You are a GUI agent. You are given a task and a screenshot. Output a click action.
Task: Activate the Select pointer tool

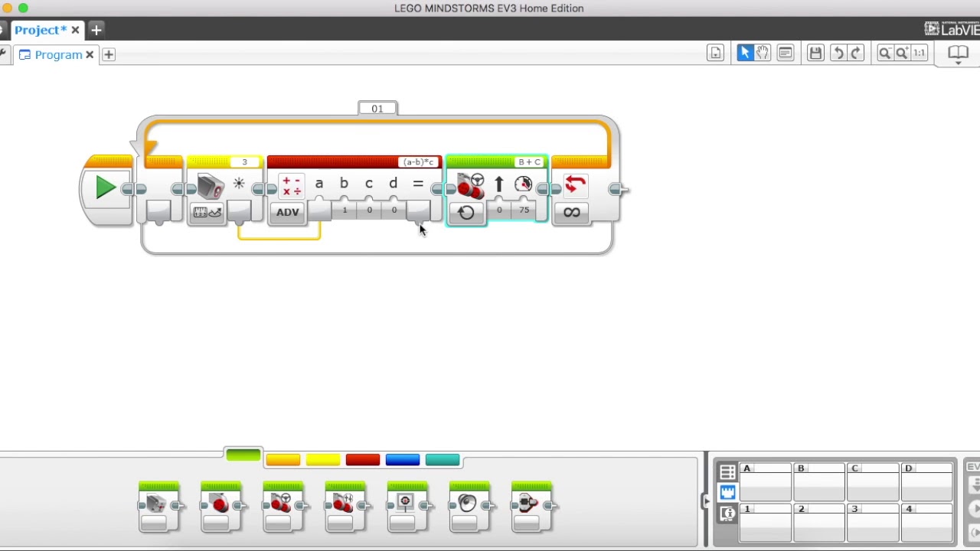(x=745, y=53)
